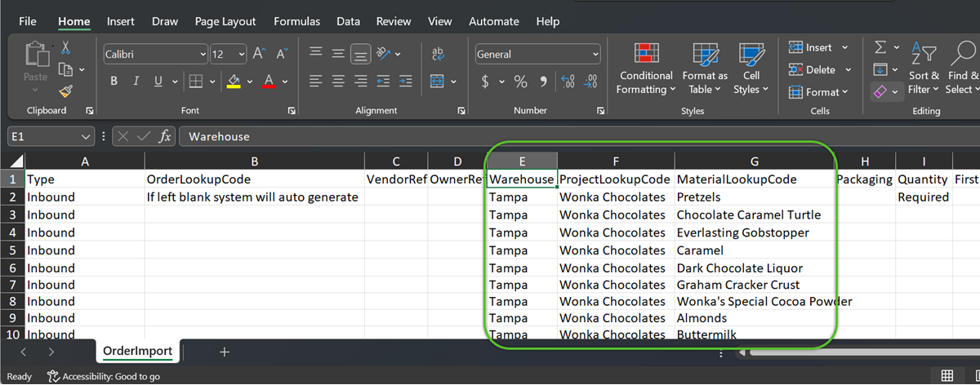The width and height of the screenshot is (980, 385).
Task: Click the Fill down icon
Action: [x=880, y=69]
